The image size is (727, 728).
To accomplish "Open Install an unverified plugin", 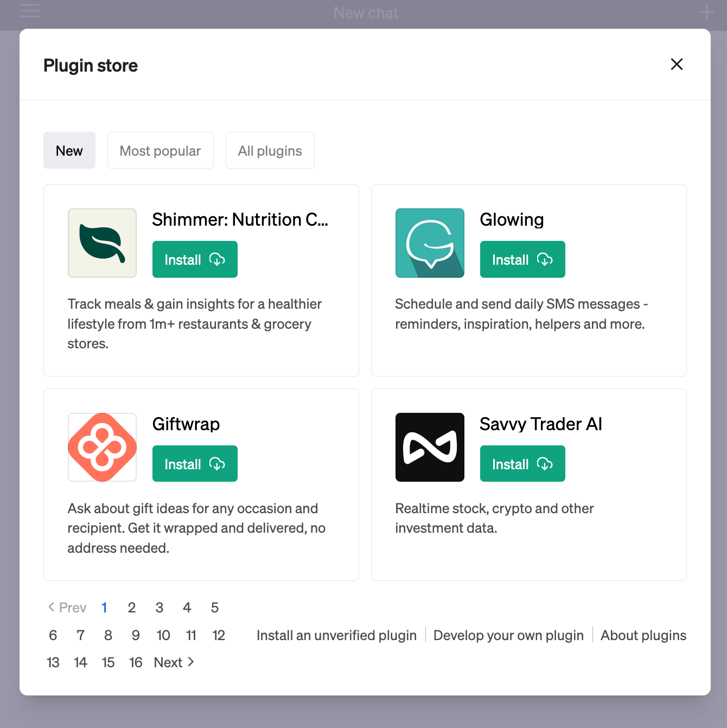I will coord(336,635).
